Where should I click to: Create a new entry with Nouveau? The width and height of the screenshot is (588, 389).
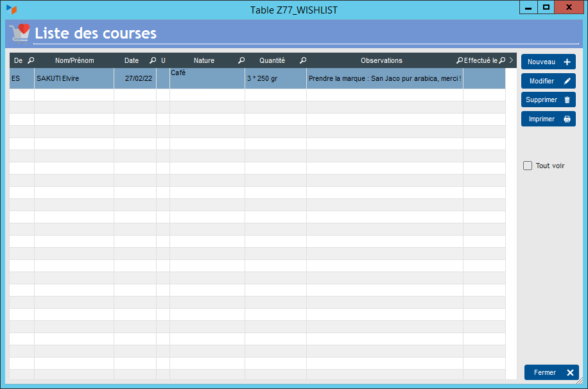548,62
